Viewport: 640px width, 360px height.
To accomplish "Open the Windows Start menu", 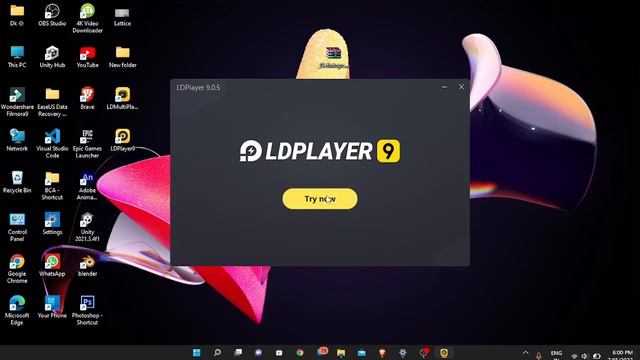I will (x=196, y=352).
